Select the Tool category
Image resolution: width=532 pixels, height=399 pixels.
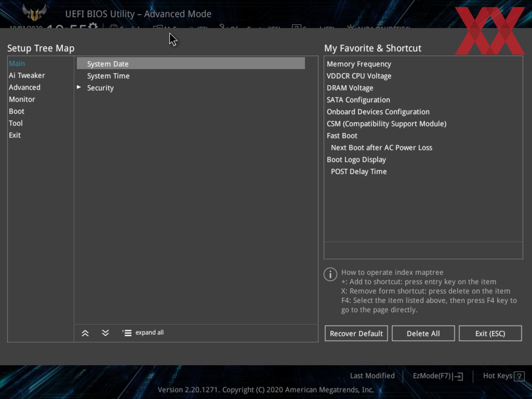click(x=16, y=123)
